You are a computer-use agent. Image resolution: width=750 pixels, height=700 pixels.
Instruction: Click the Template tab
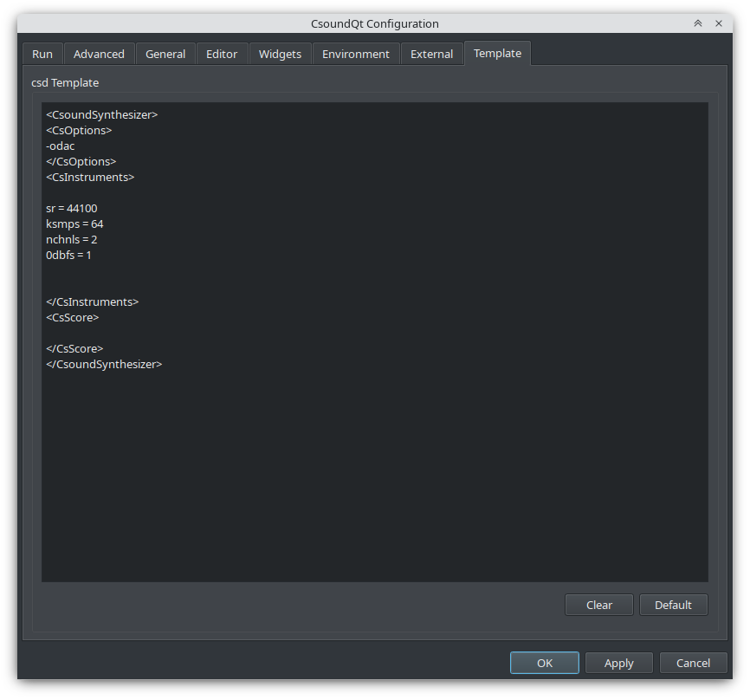(x=497, y=53)
